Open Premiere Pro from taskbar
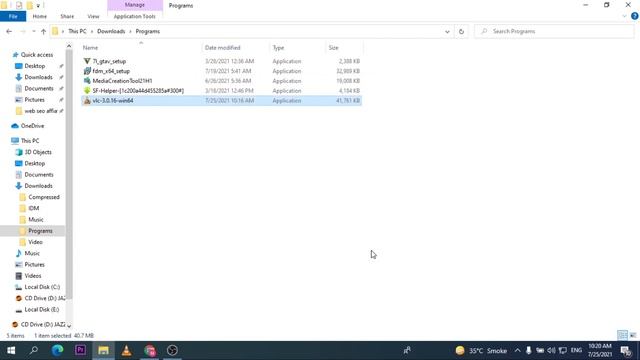 [x=80, y=350]
